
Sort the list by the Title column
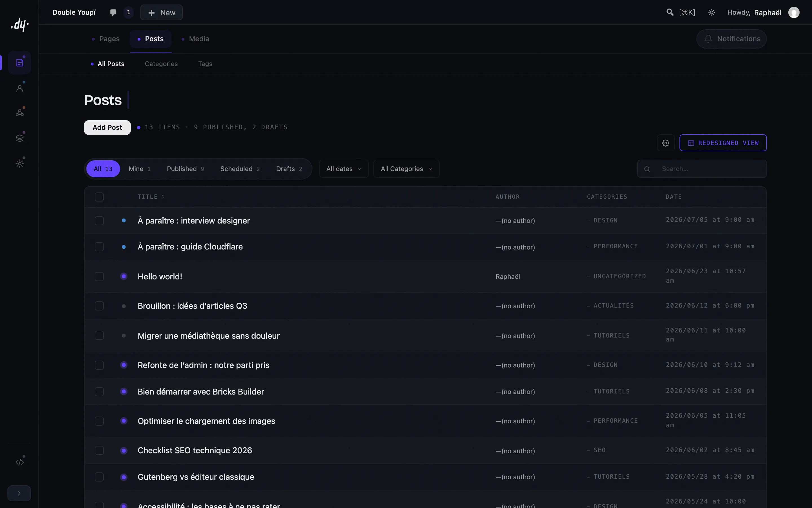tap(151, 197)
